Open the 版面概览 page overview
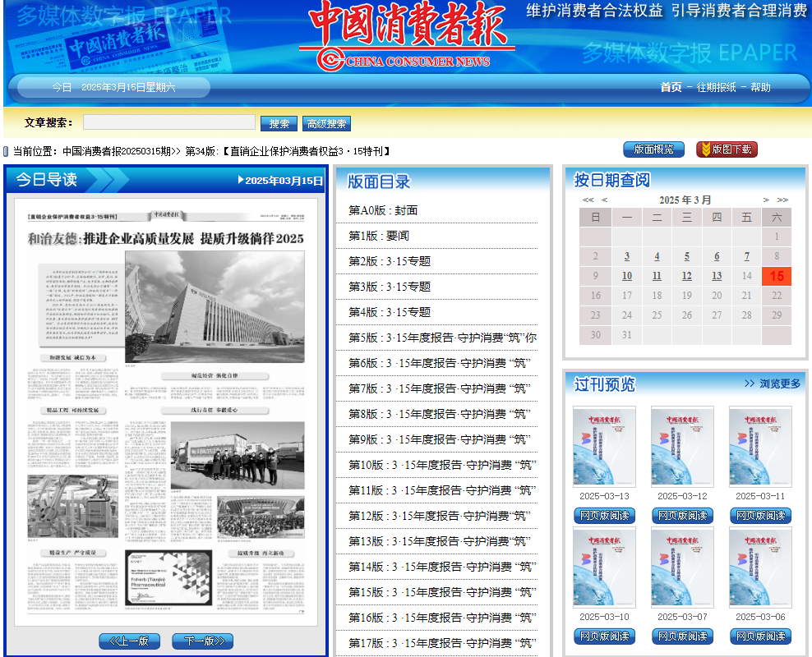The height and width of the screenshot is (657, 812). [x=653, y=149]
